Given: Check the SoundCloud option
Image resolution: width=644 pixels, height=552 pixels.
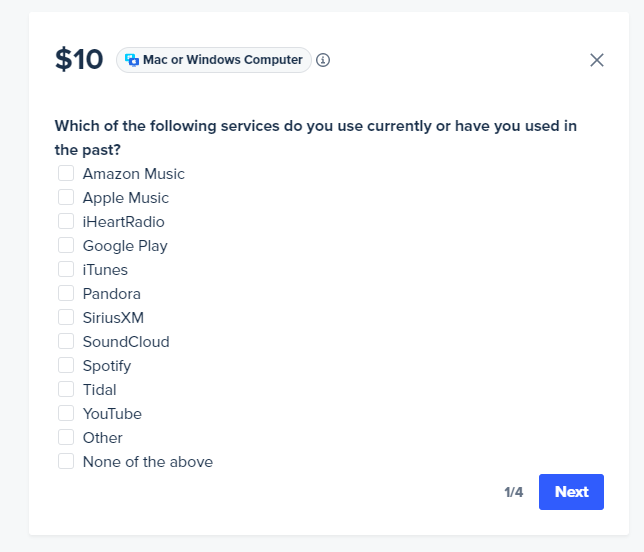Looking at the screenshot, I should click(66, 341).
